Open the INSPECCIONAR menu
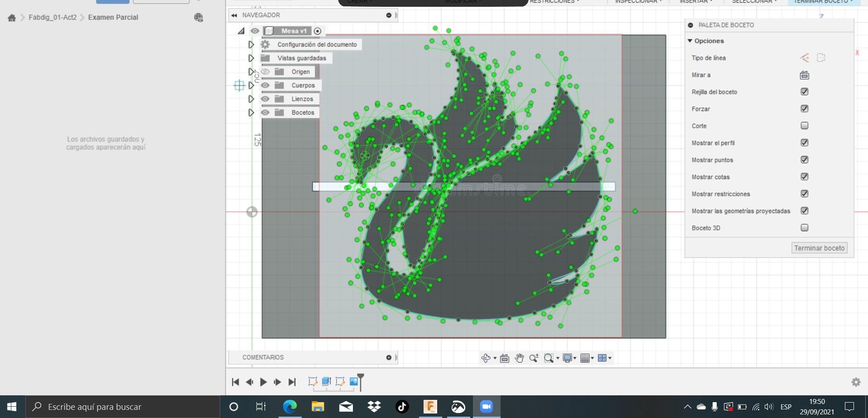868x418 pixels. (638, 2)
